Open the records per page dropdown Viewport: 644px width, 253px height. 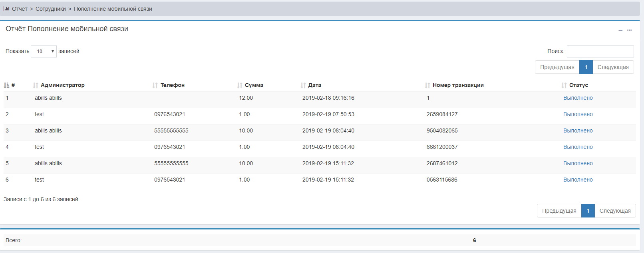44,51
